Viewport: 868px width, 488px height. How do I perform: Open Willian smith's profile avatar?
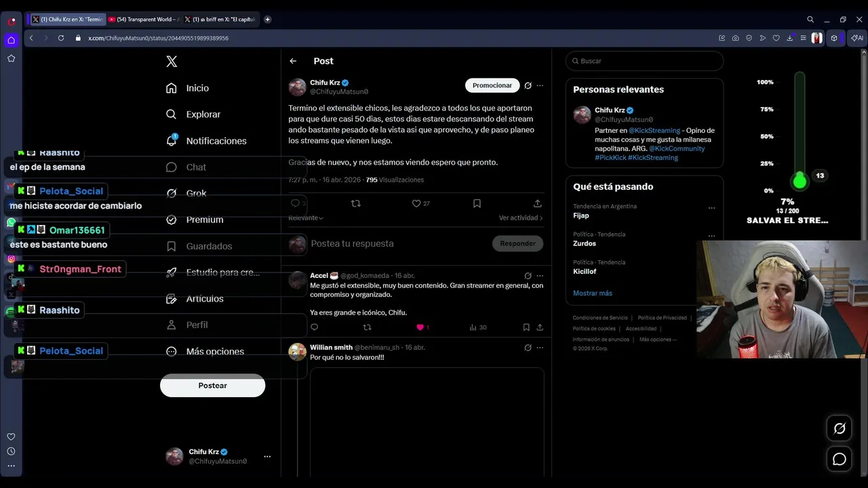click(x=297, y=352)
